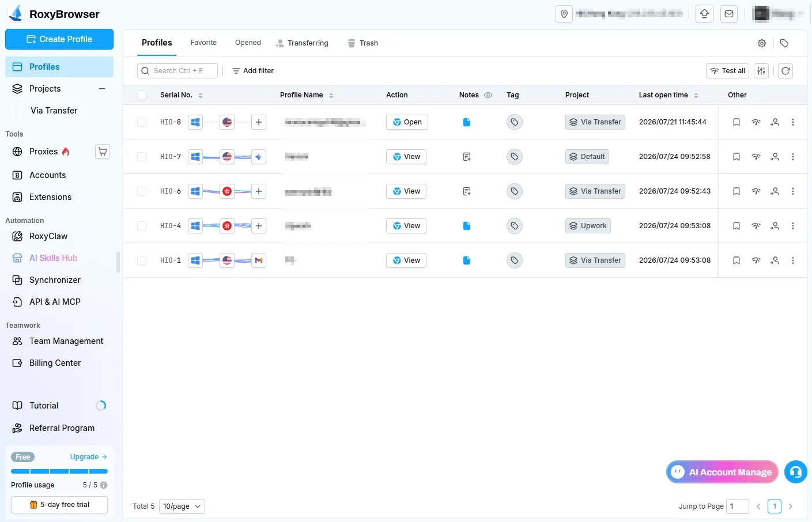Check the HIO-8 row checkbox
Screen dimensions: 812x522
142,122
